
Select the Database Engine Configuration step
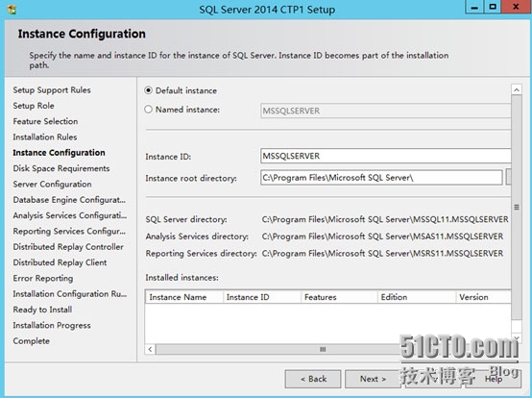[69, 200]
